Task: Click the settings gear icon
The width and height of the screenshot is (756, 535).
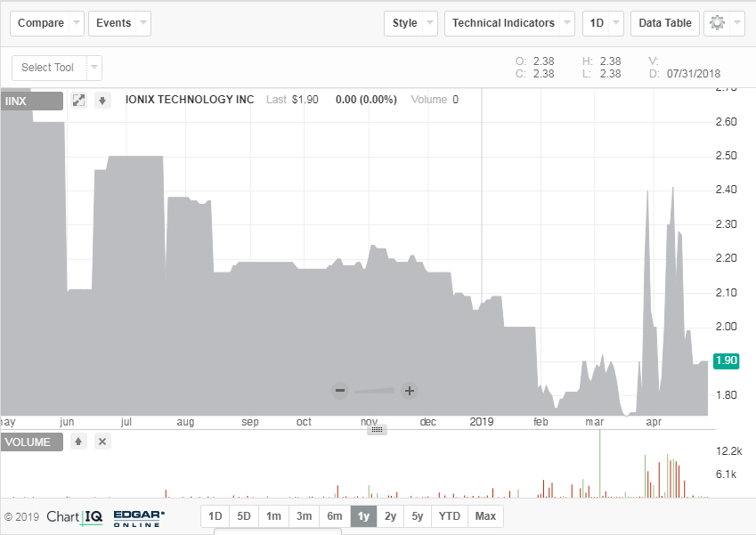Action: click(717, 23)
